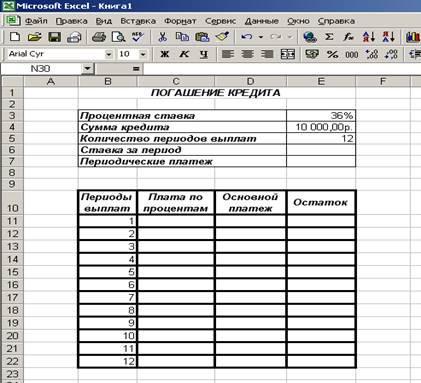Select the Плата по процентам heading cell
The height and width of the screenshot is (383, 421).
pyautogui.click(x=176, y=202)
